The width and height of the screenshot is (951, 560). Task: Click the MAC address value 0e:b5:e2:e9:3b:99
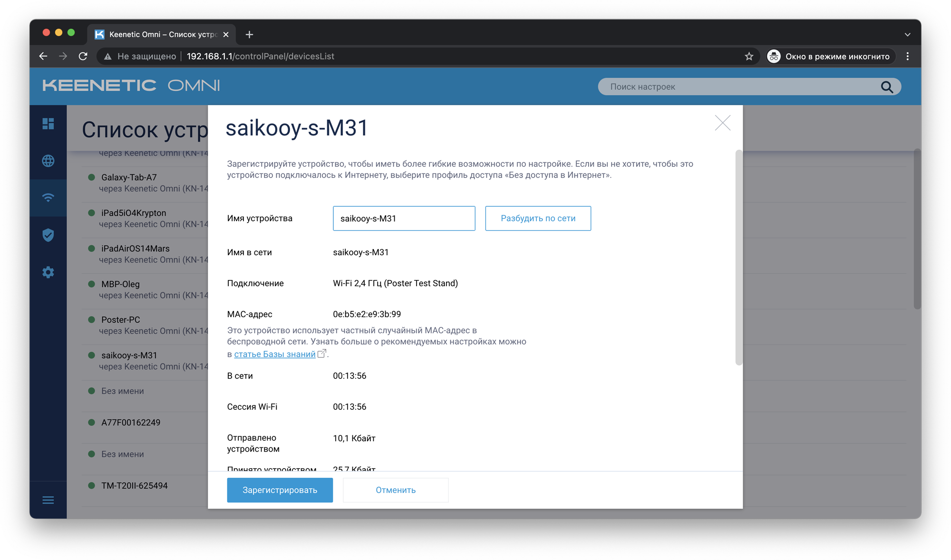pos(367,314)
